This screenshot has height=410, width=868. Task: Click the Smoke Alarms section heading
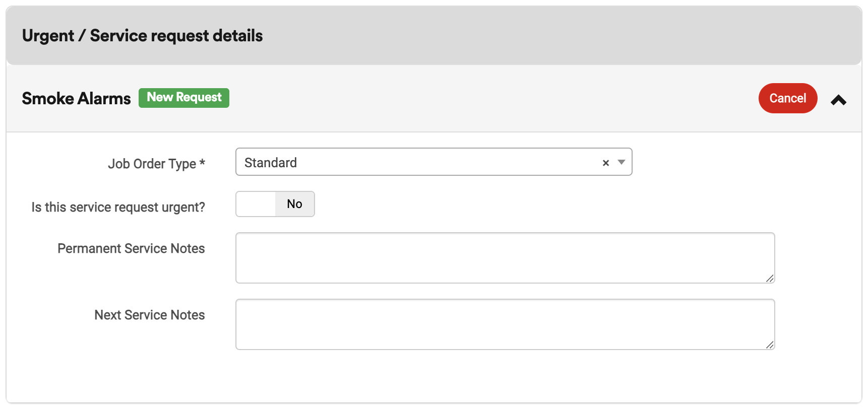click(76, 98)
